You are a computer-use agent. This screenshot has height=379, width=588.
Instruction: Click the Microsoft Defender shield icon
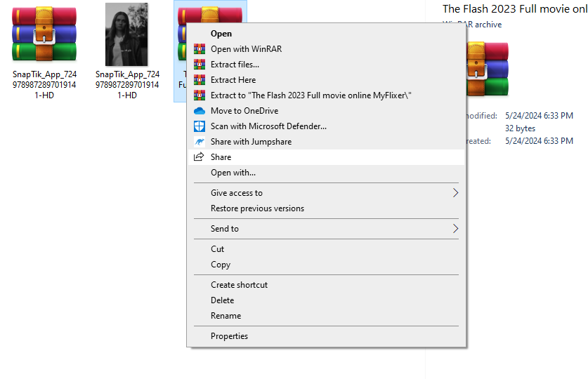[x=200, y=126]
